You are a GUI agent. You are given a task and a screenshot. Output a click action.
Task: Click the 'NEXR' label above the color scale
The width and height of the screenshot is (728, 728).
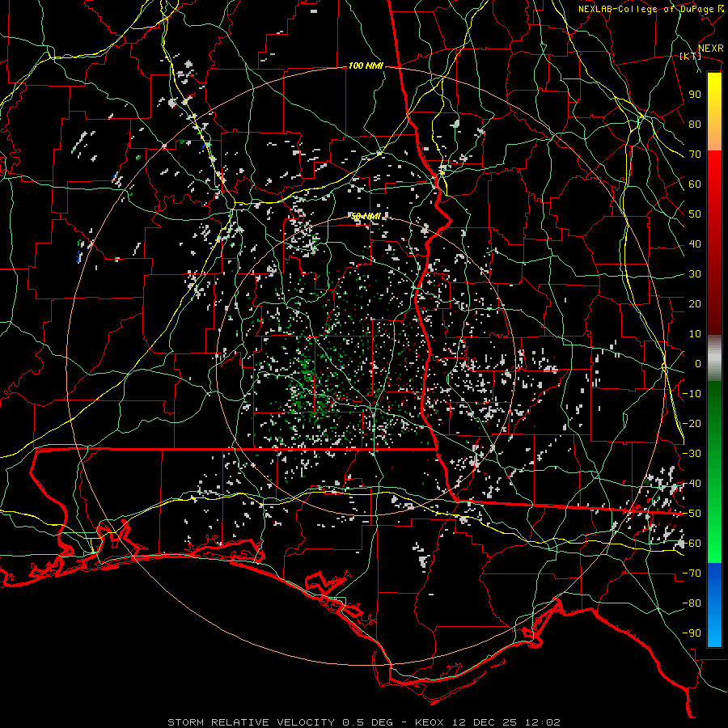(x=710, y=49)
